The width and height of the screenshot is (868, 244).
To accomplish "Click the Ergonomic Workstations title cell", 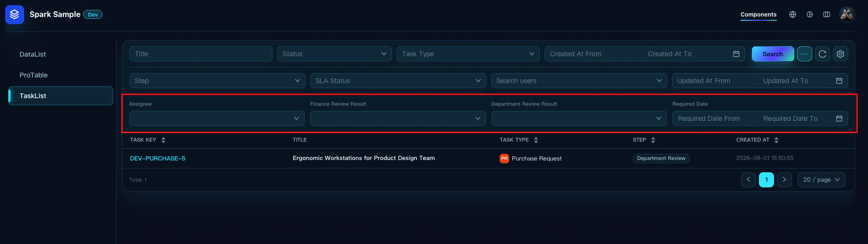I will (364, 158).
